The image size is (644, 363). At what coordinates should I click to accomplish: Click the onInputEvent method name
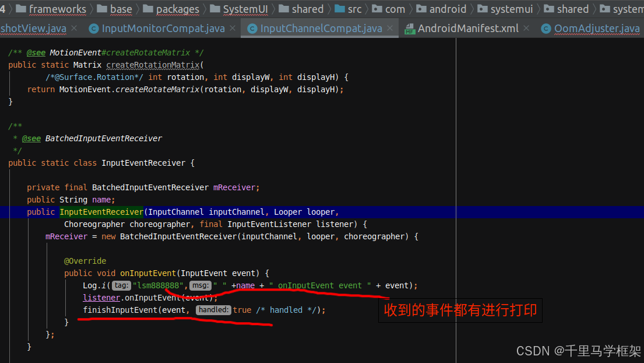pyautogui.click(x=148, y=273)
